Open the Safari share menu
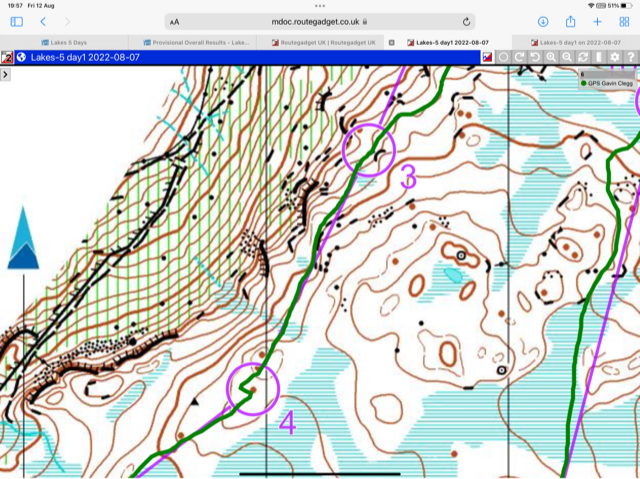640x479 pixels. [x=570, y=21]
